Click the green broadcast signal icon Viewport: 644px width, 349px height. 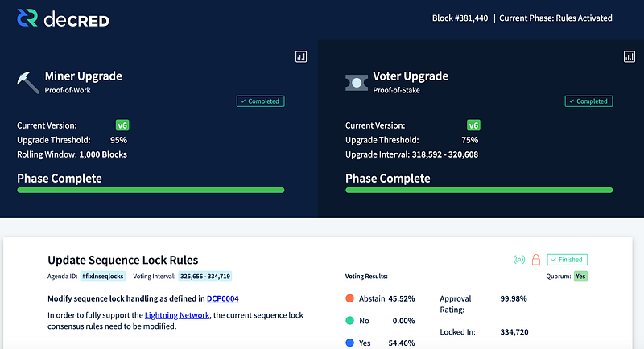click(x=519, y=260)
